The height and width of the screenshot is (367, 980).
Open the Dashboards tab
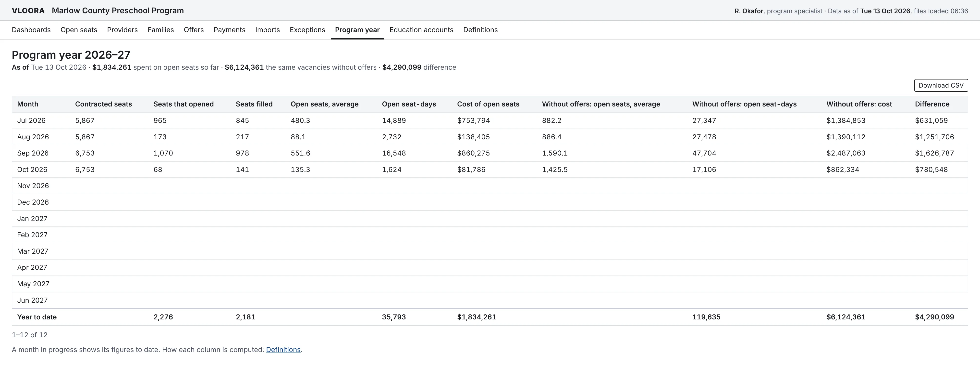(31, 30)
